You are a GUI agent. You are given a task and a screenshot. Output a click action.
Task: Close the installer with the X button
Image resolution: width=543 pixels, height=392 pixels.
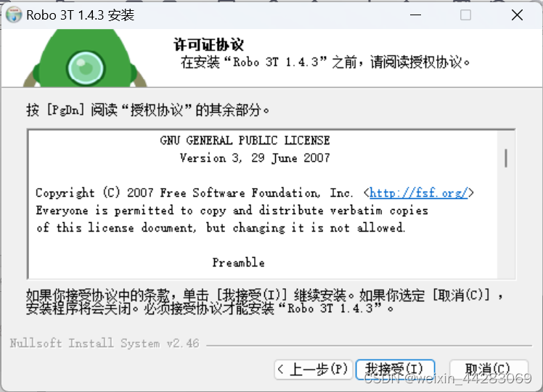click(517, 15)
